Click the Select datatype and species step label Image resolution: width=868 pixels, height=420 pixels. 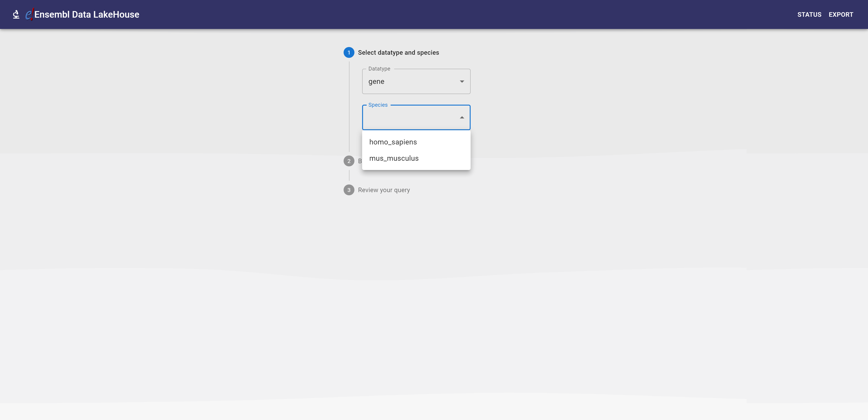[x=398, y=53]
